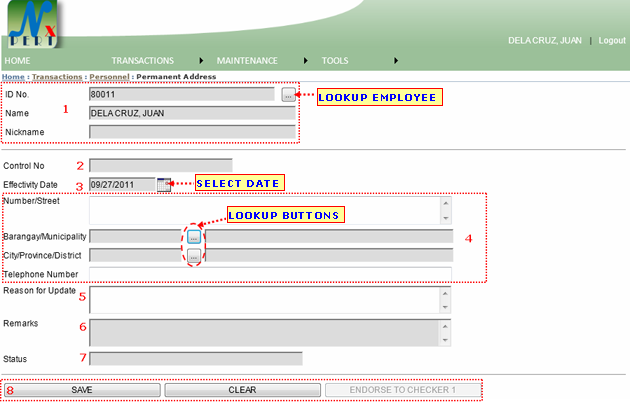Click the Logout link
The image size is (630, 402).
coord(611,40)
